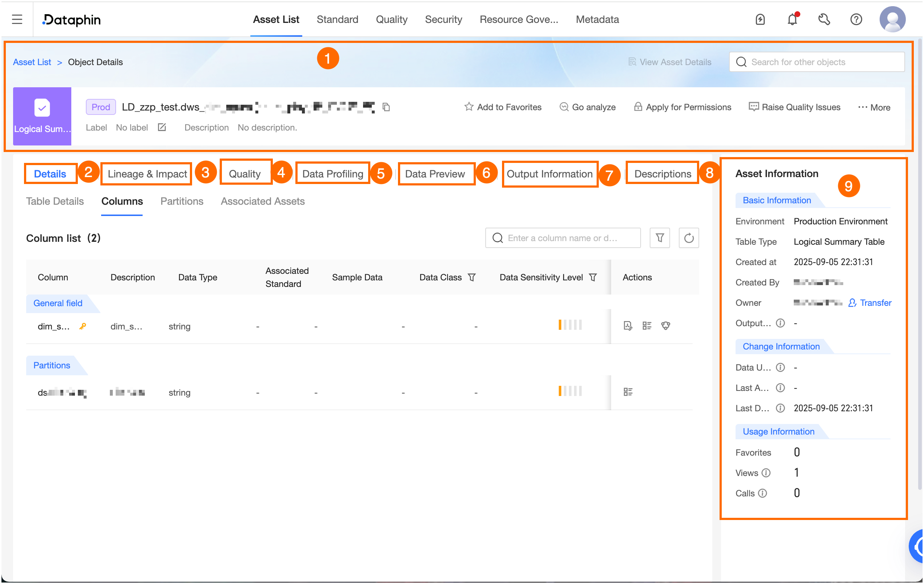Filter by Data Class column header icon
The image size is (924, 584).
(x=472, y=277)
